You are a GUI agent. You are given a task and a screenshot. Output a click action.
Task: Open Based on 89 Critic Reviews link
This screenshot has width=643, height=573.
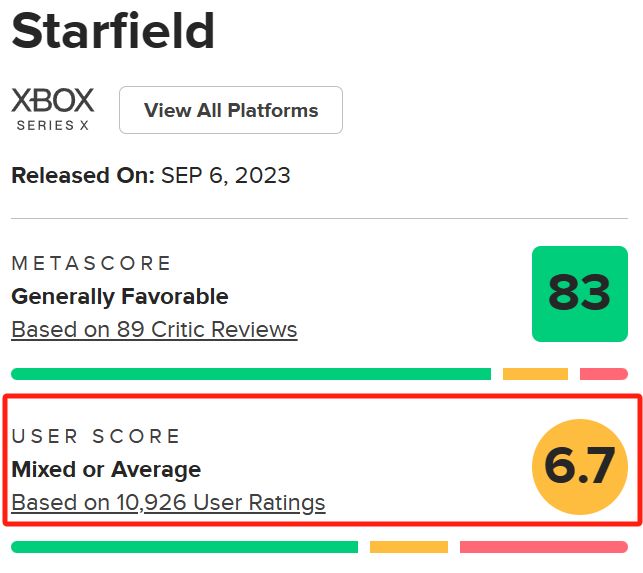tap(154, 330)
